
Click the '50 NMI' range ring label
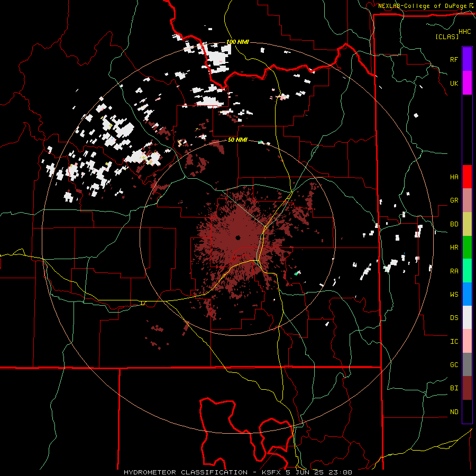tap(237, 140)
